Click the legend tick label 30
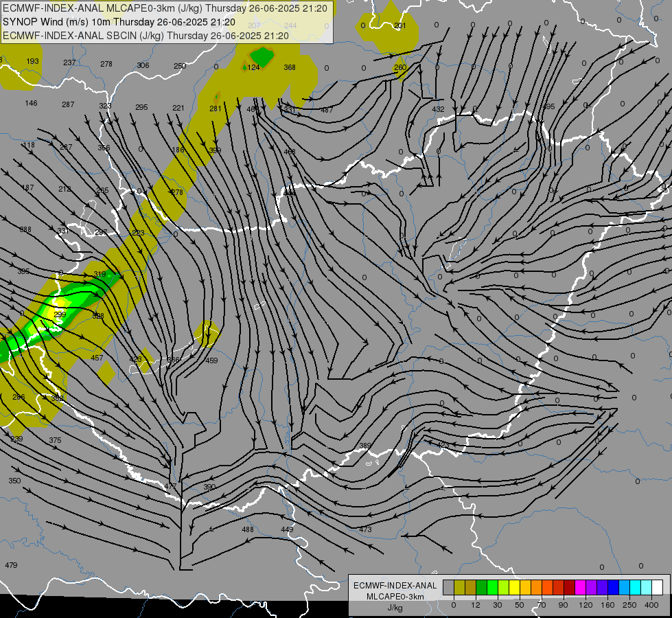Screen dimensions: 672x618 coord(498,605)
